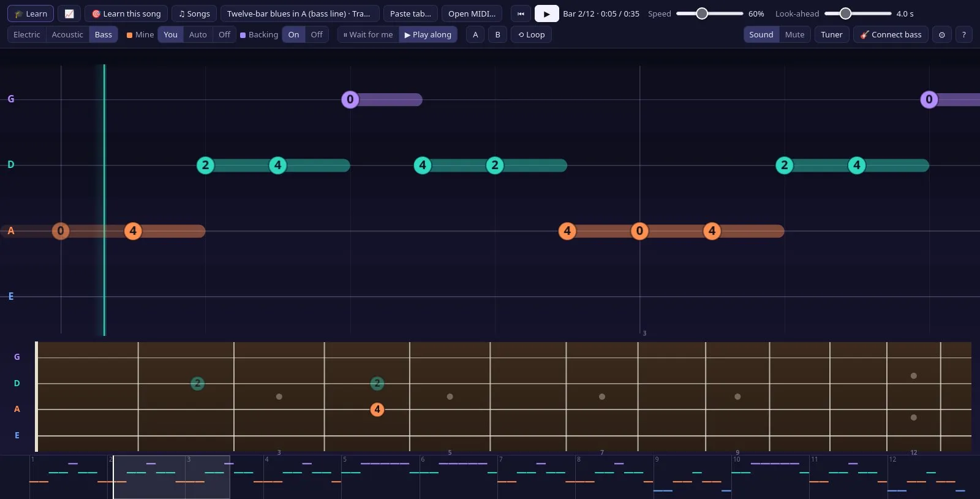Turn the Mine track Off
The image size is (980, 499).
pyautogui.click(x=224, y=34)
